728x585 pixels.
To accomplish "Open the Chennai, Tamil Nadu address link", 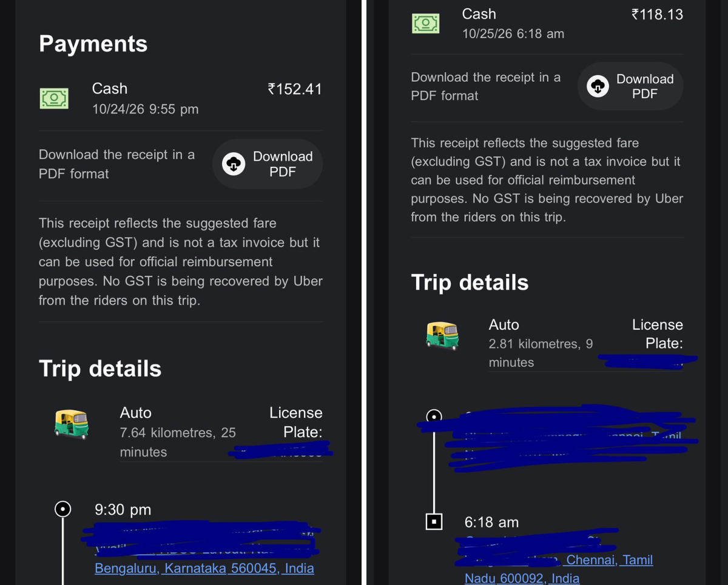I will 609,560.
